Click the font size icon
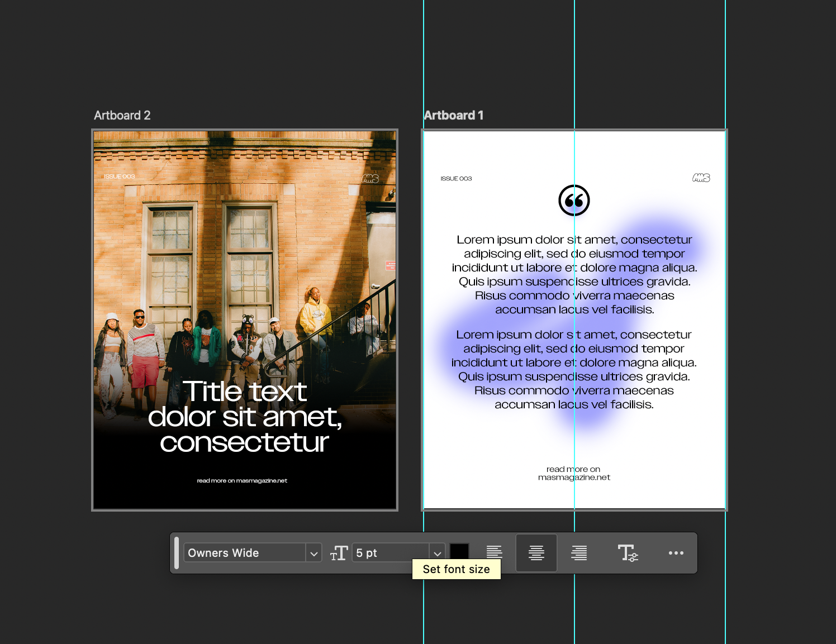The height and width of the screenshot is (644, 836). click(339, 553)
